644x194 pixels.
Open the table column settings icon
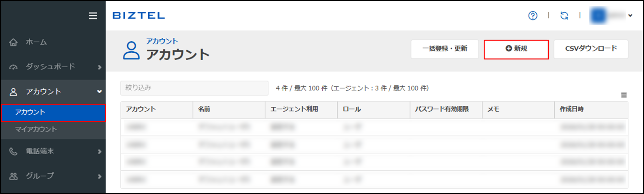coord(624,95)
